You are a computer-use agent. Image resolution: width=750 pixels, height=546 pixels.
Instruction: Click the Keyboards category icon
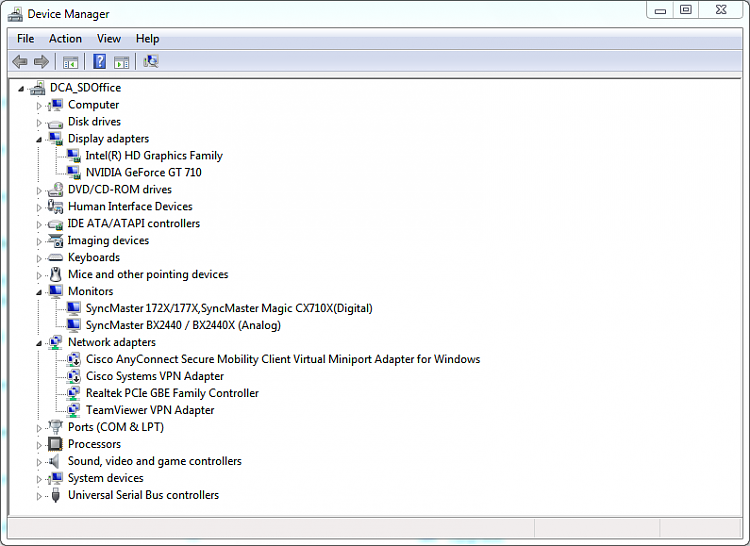click(55, 258)
